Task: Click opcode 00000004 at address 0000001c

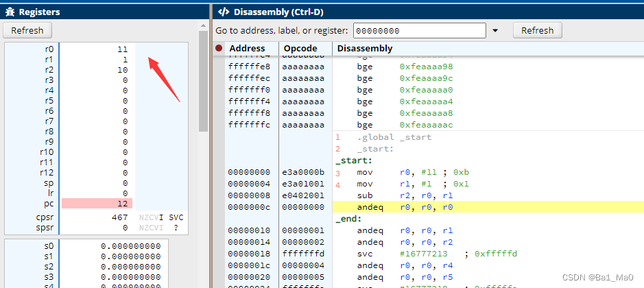Action: [x=303, y=265]
